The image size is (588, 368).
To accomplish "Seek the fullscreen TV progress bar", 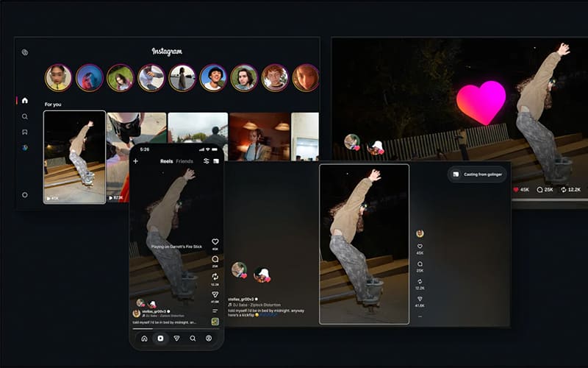I will tap(550, 200).
